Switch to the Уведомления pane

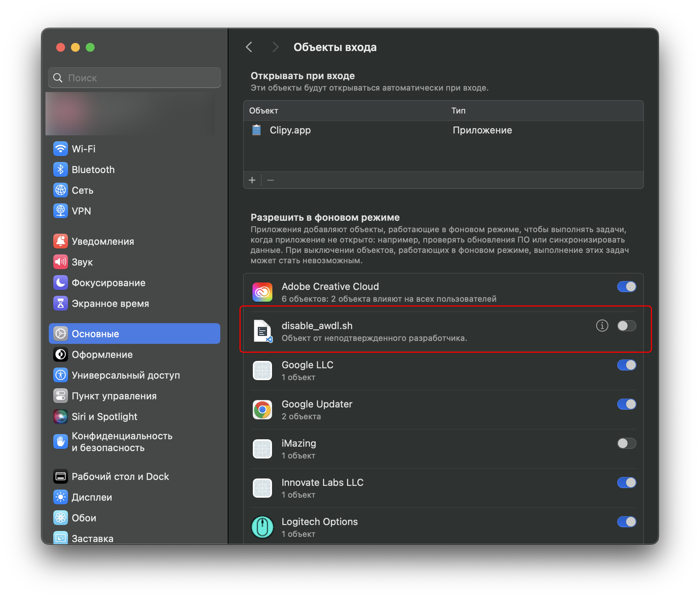135,241
